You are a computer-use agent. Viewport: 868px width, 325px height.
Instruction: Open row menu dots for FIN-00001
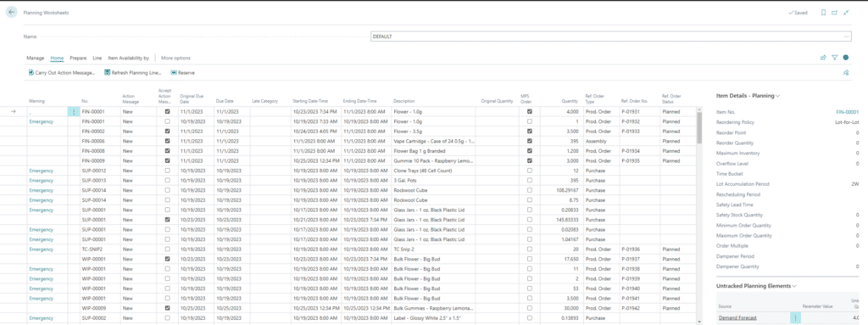coord(74,111)
